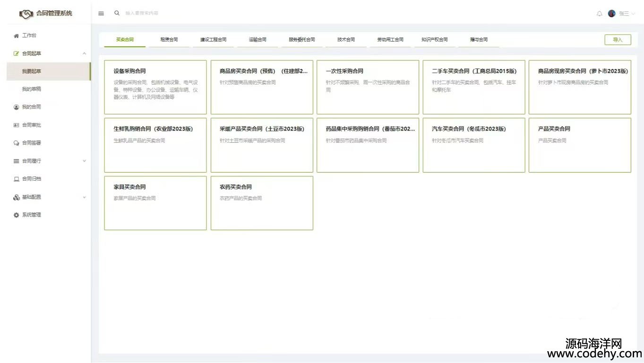Viewport: 644px width, 363px height.
Task: Click the 导入 import button
Action: tap(618, 40)
